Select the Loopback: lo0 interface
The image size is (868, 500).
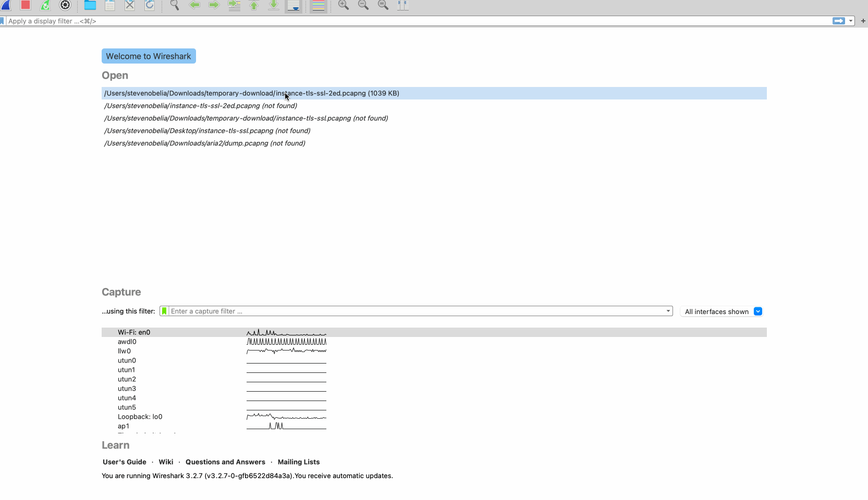140,417
